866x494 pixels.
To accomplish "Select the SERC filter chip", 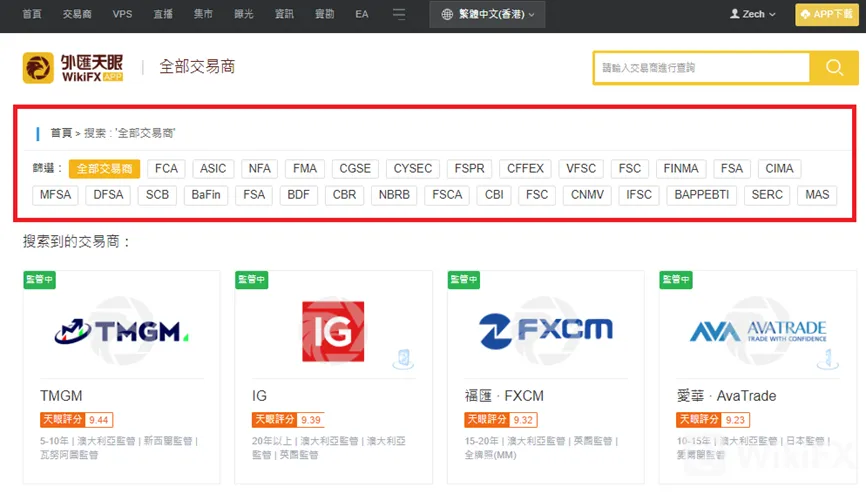I will click(767, 195).
